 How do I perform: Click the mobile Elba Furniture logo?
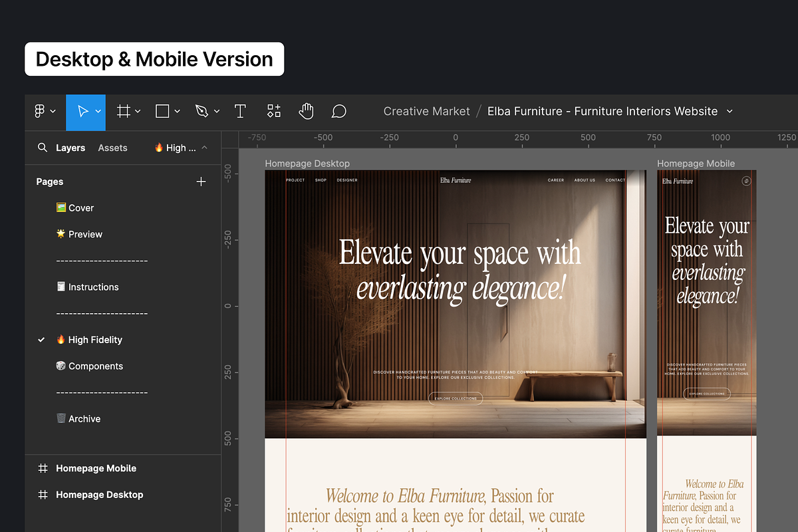tap(678, 181)
